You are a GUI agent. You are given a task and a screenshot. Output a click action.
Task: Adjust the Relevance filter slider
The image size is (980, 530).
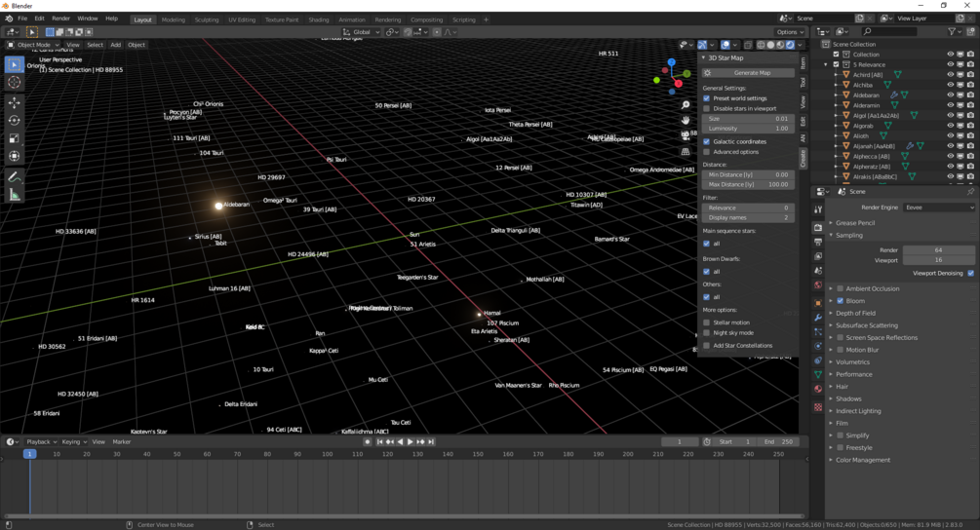coord(748,208)
